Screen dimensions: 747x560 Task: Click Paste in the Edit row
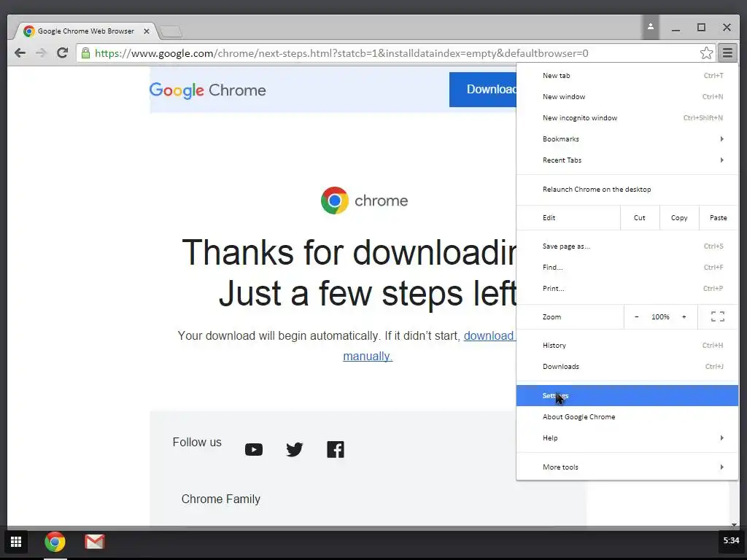tap(719, 217)
